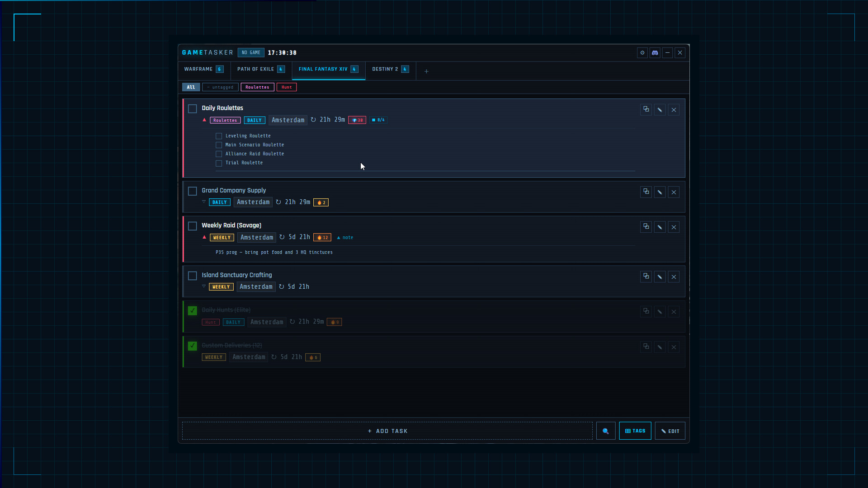Delete the Daily Roulettes task
The width and height of the screenshot is (868, 488).
point(674,110)
